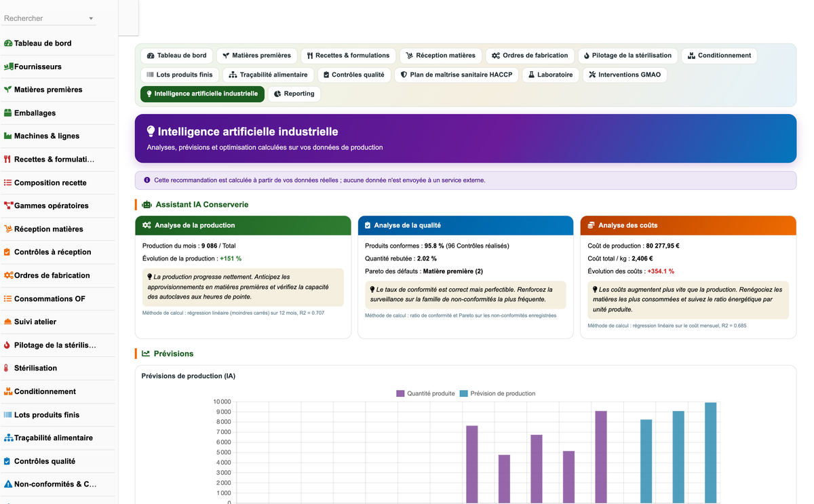
Task: Click the Composition recette list icon
Action: tap(8, 182)
